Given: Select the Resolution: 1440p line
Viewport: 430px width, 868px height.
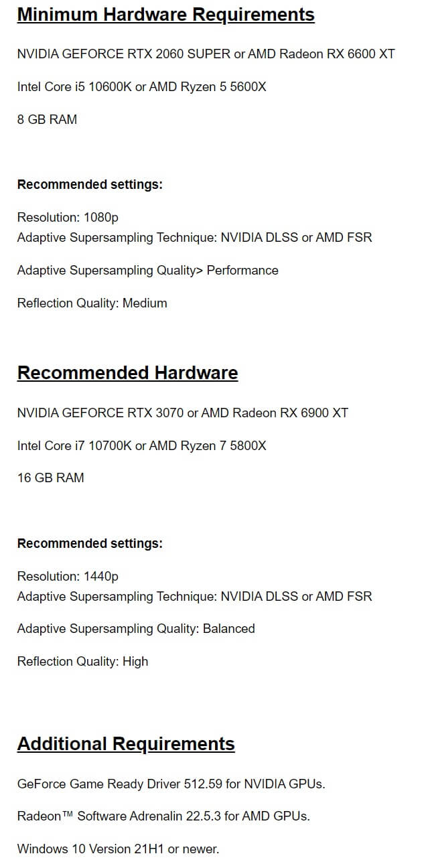Looking at the screenshot, I should tap(68, 577).
